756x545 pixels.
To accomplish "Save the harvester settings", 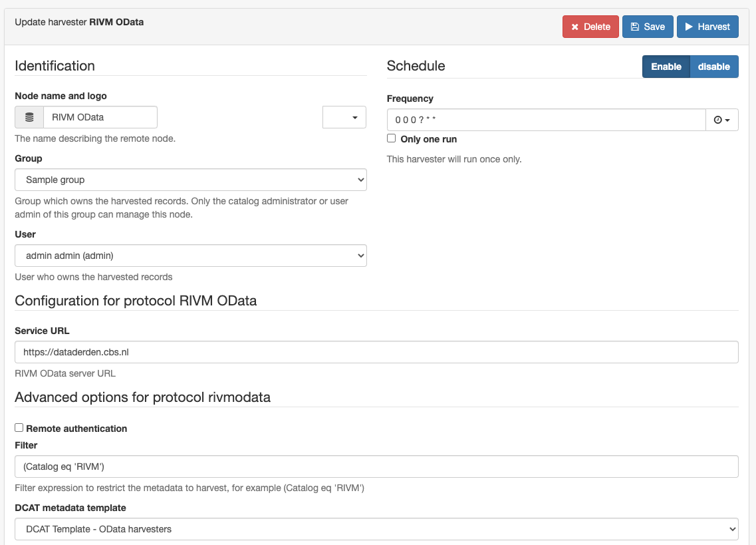I will (x=648, y=27).
